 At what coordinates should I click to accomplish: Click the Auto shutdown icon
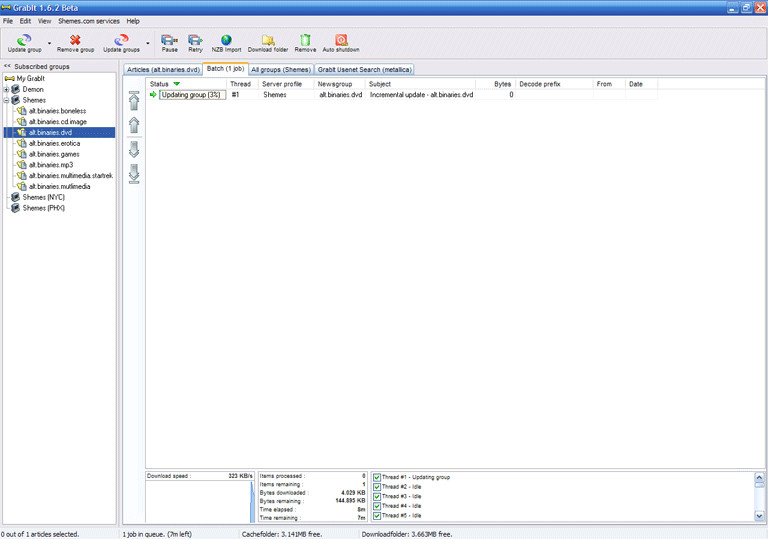pos(341,40)
